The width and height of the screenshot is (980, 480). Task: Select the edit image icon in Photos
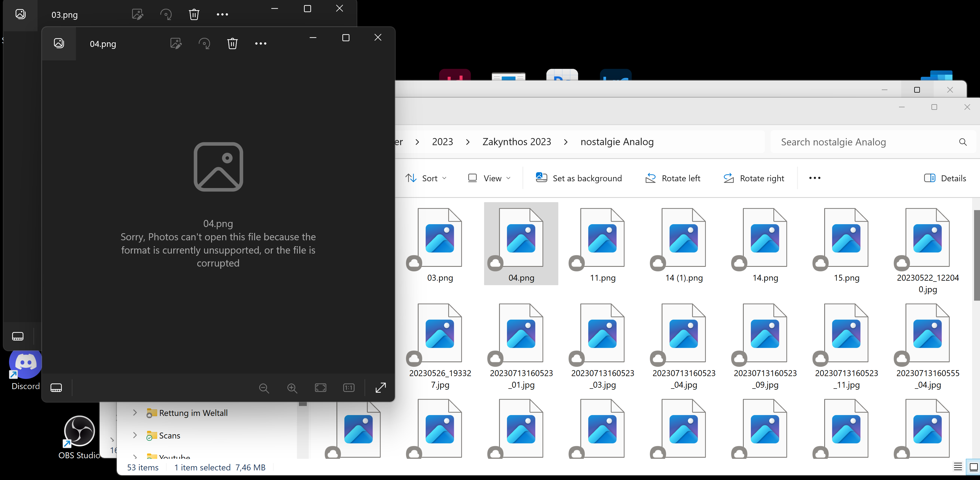pyautogui.click(x=175, y=43)
